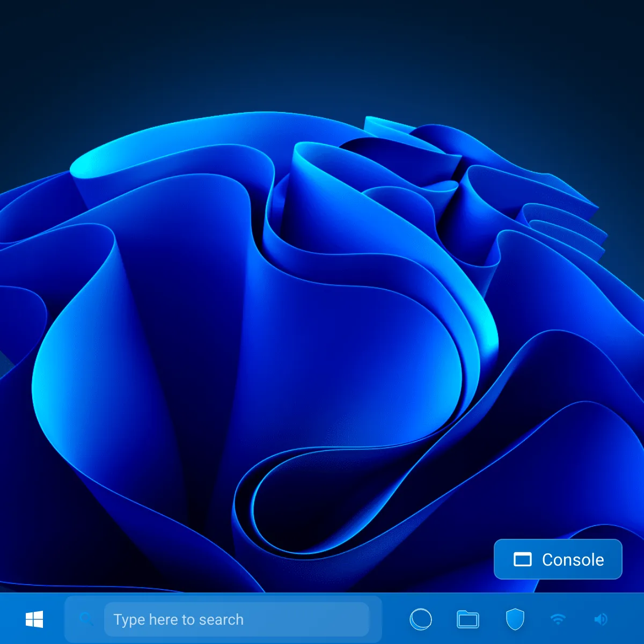Launch File Explorer from the taskbar

pyautogui.click(x=468, y=619)
